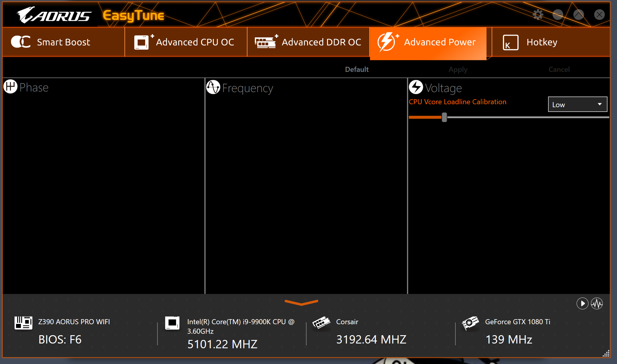This screenshot has width=617, height=364.
Task: Click the play arrow icon in info bar
Action: click(583, 303)
